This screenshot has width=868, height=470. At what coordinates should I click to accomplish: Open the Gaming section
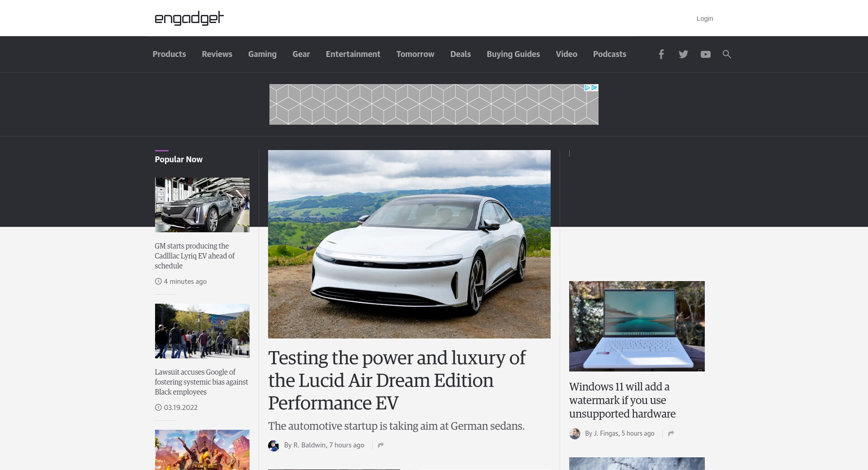(262, 54)
